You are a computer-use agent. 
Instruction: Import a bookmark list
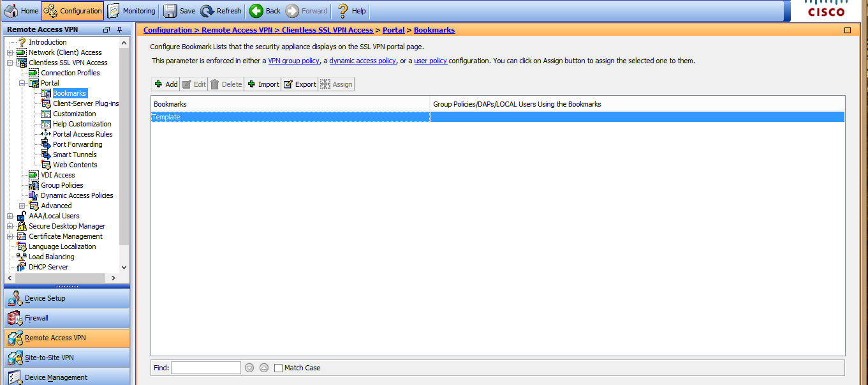[263, 84]
